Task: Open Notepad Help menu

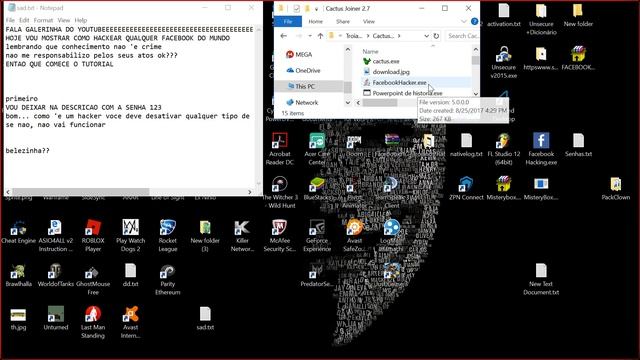Action: tap(81, 20)
